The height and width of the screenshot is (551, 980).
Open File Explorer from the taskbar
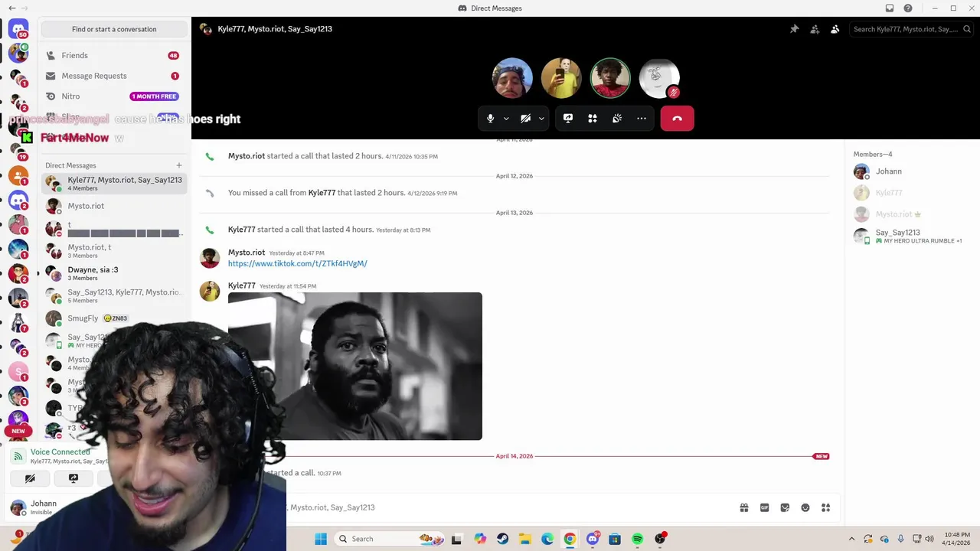coord(525,539)
